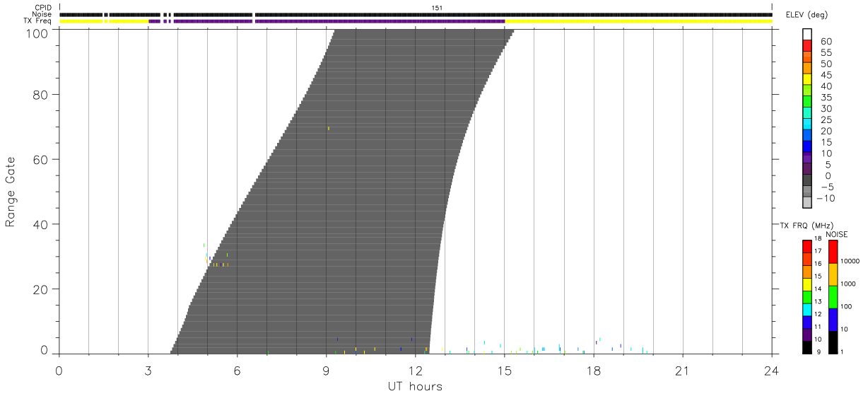Click the 12 tick label on UT hours axis
Image resolution: width=868 pixels, height=401 pixels.
pos(415,370)
